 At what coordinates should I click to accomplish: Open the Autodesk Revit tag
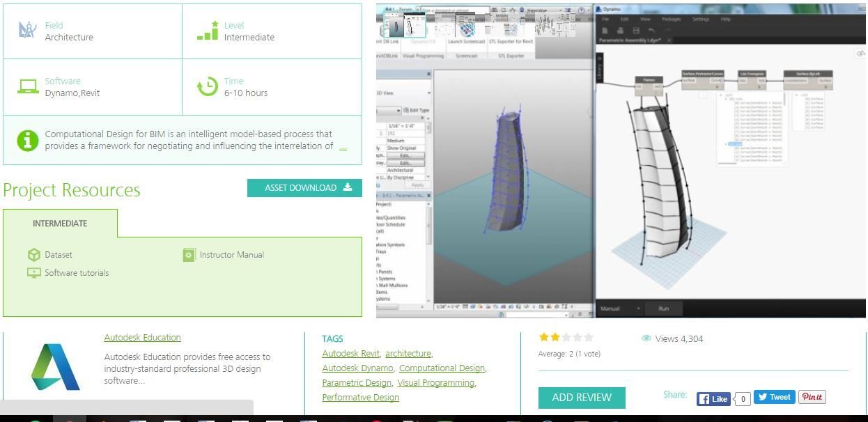pyautogui.click(x=351, y=354)
